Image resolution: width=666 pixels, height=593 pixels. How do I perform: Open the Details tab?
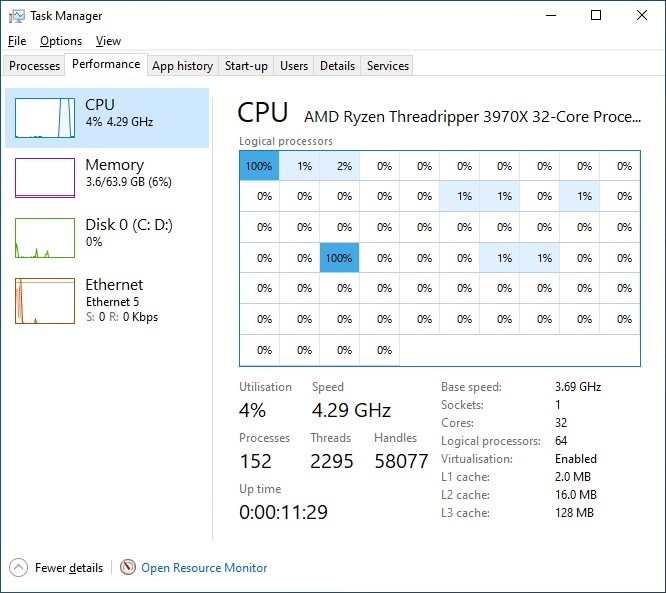coord(337,66)
